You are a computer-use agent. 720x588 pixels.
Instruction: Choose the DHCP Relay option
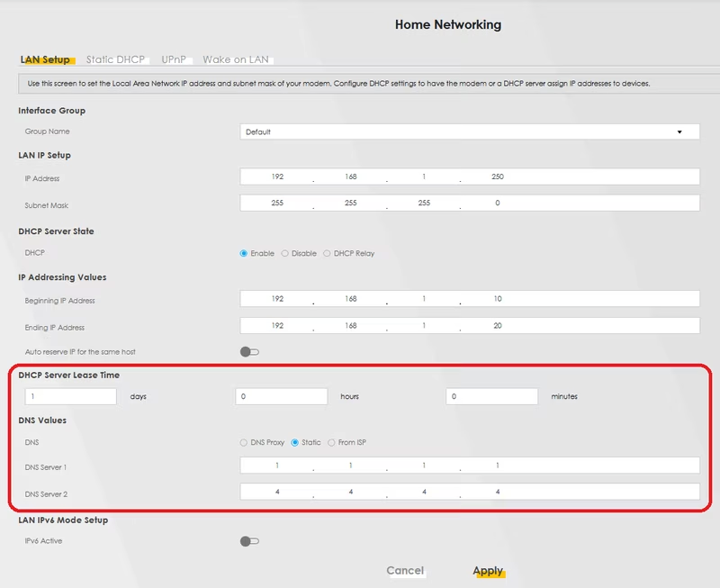(327, 253)
